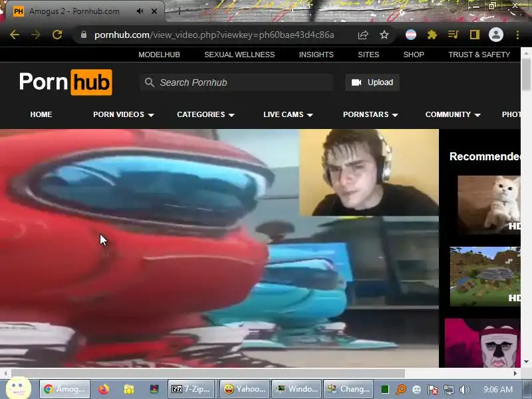The height and width of the screenshot is (399, 532).
Task: Open the media control playlist icon
Action: coord(453,35)
